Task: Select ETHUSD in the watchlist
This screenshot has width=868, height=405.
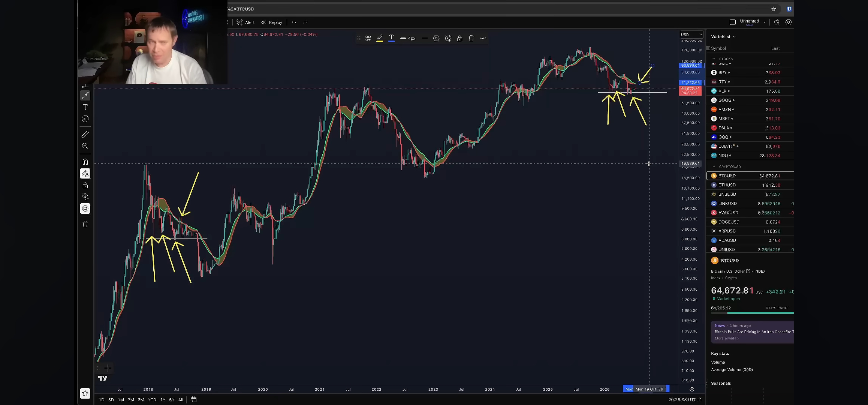Action: 750,185
